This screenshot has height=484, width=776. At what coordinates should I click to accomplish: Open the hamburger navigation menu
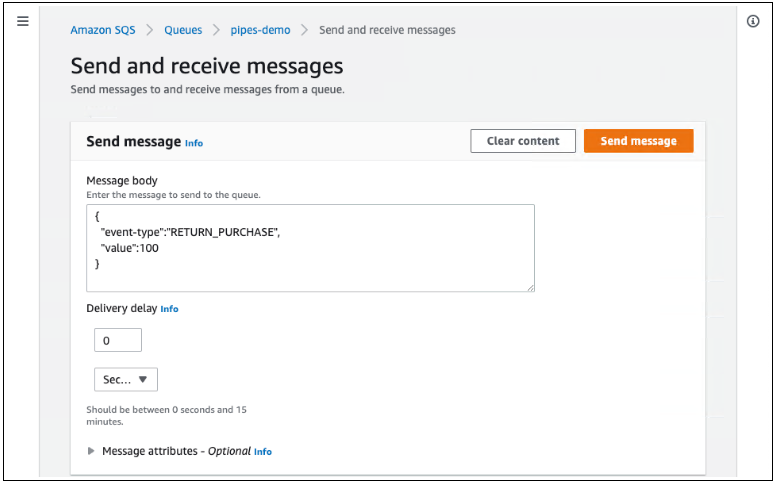tap(23, 21)
